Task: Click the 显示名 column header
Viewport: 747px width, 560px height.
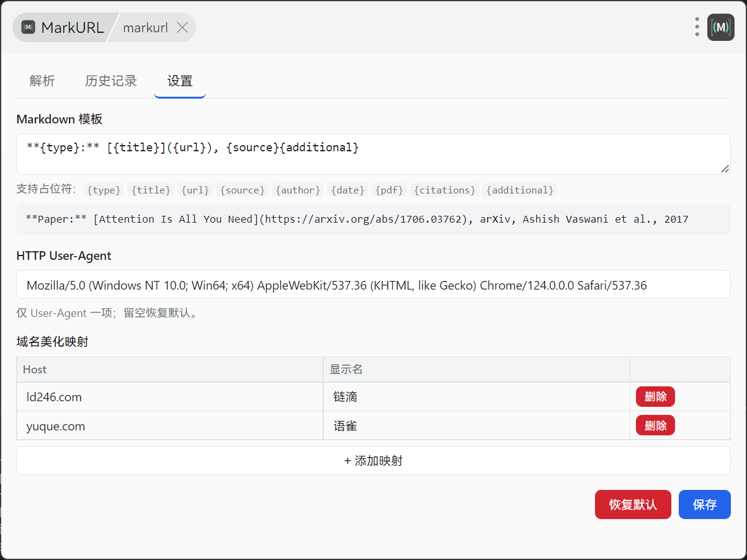Action: tap(476, 370)
